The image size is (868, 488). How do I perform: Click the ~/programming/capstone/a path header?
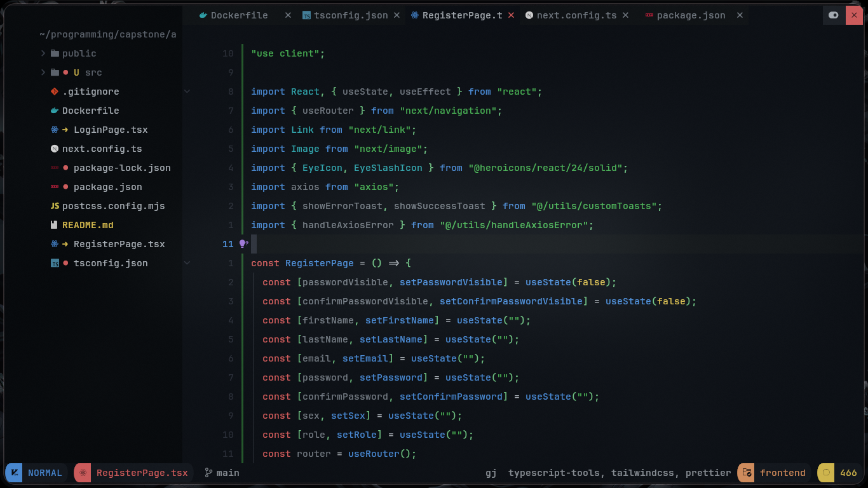[107, 34]
